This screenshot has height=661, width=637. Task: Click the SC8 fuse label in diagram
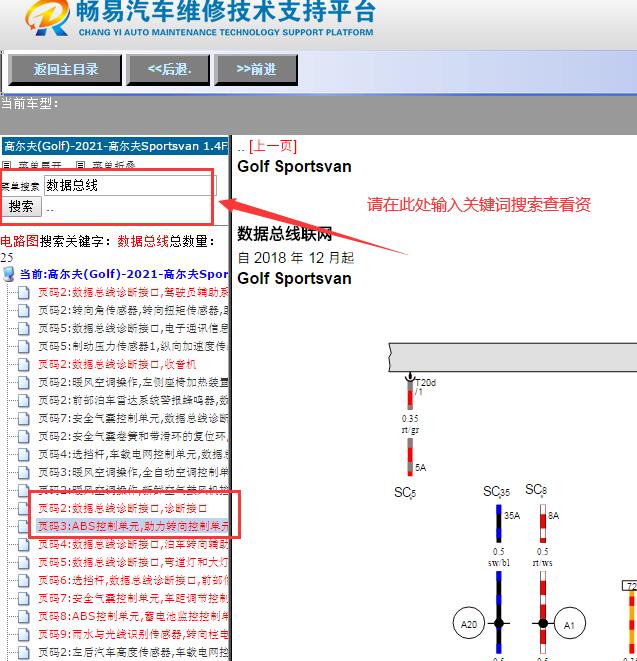tap(536, 489)
